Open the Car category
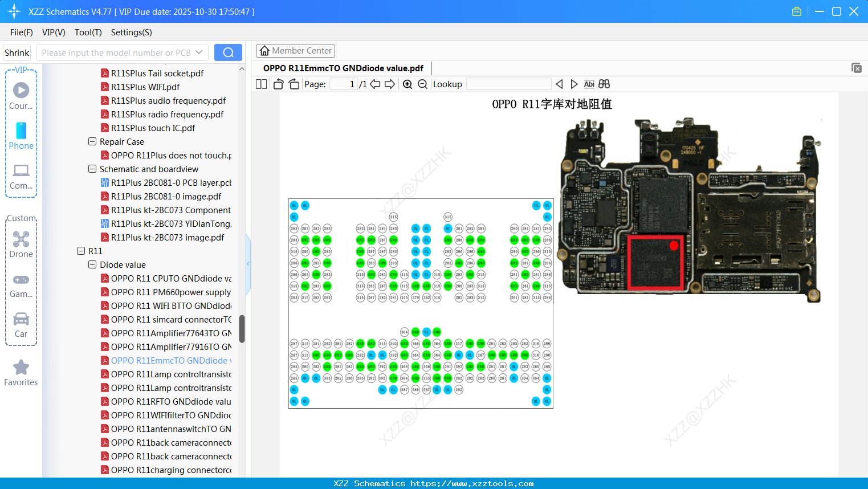The image size is (868, 489). click(x=21, y=325)
